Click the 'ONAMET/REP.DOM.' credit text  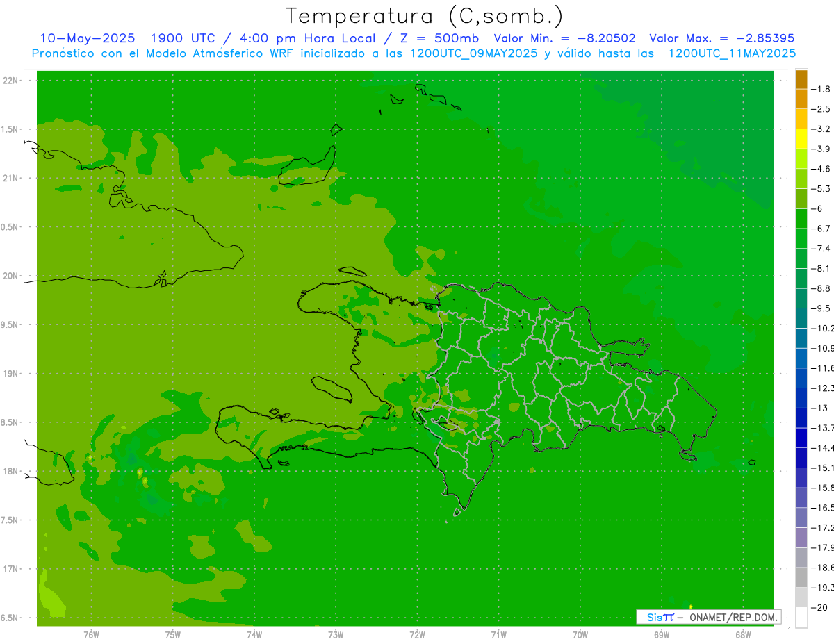pyautogui.click(x=734, y=617)
